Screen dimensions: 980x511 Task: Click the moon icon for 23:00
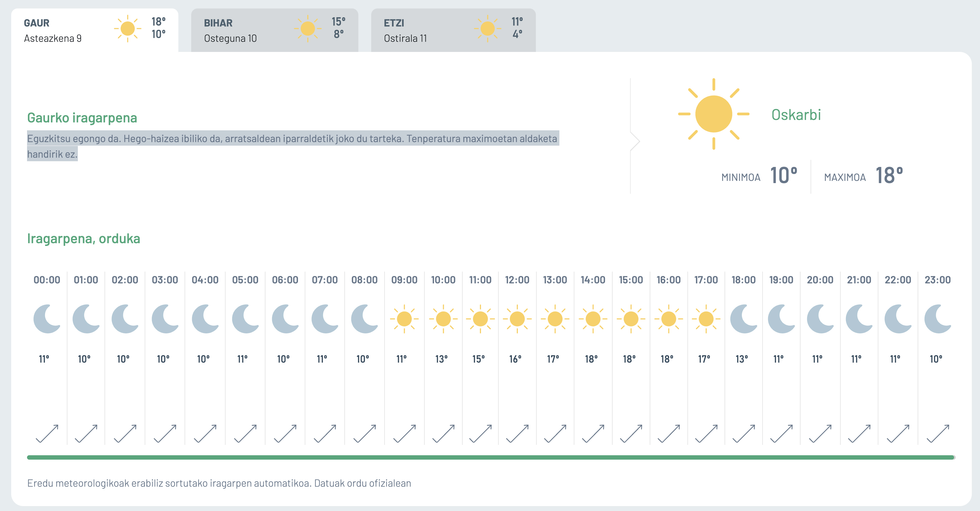coord(938,319)
